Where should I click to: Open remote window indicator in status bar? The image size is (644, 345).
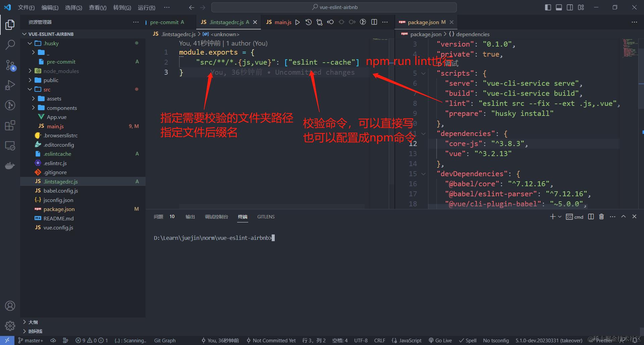7,340
